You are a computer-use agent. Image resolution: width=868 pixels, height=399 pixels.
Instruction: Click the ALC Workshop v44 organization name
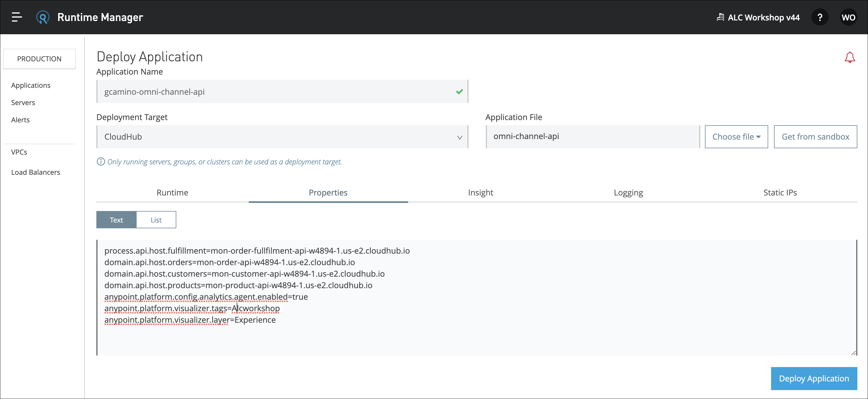point(764,17)
